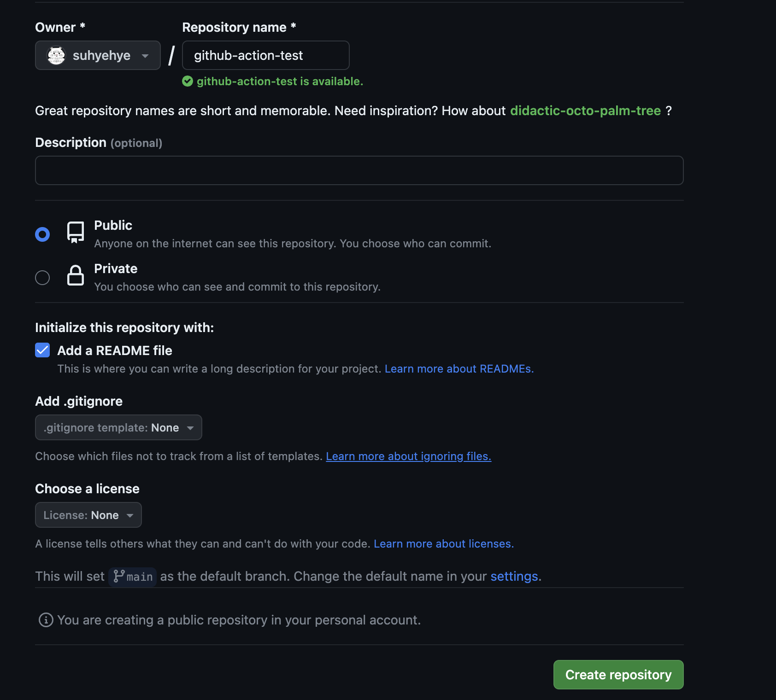
Task: Open Learn more about READMEs link
Action: click(459, 368)
